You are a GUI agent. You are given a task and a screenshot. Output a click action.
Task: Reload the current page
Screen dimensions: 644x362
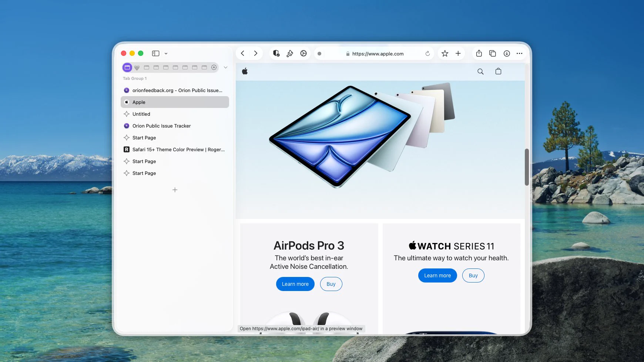click(x=427, y=54)
